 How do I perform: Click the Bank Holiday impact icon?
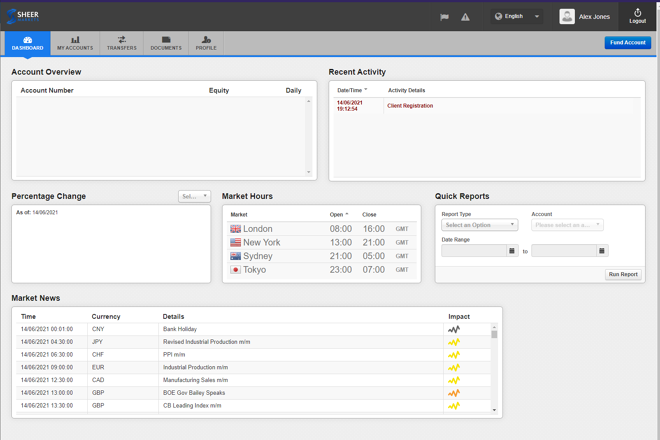tap(454, 329)
